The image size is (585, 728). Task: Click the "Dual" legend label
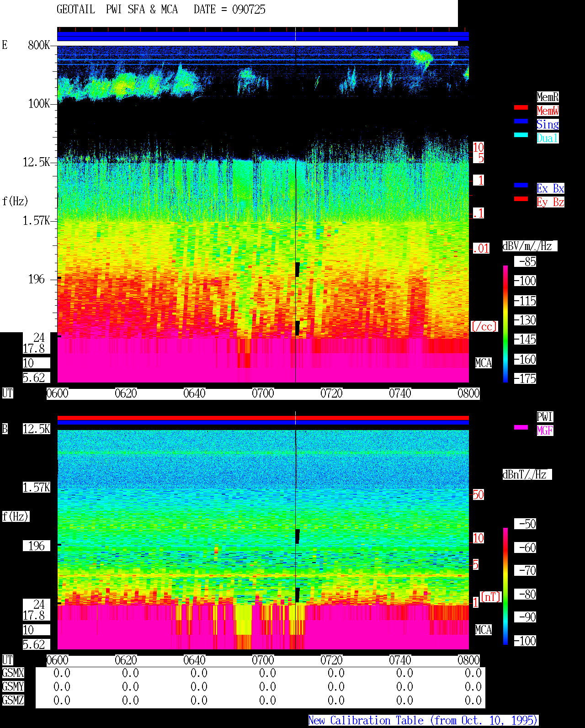pos(548,138)
